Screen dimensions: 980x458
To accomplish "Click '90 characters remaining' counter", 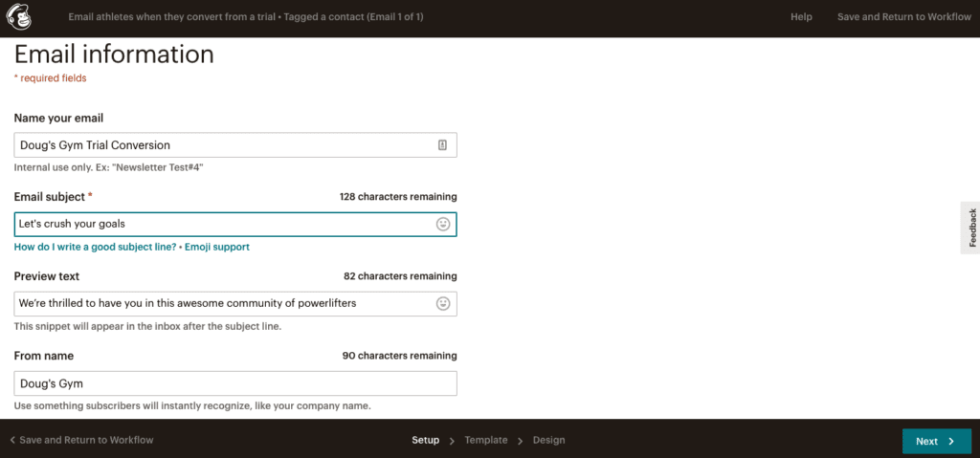I will pos(399,356).
